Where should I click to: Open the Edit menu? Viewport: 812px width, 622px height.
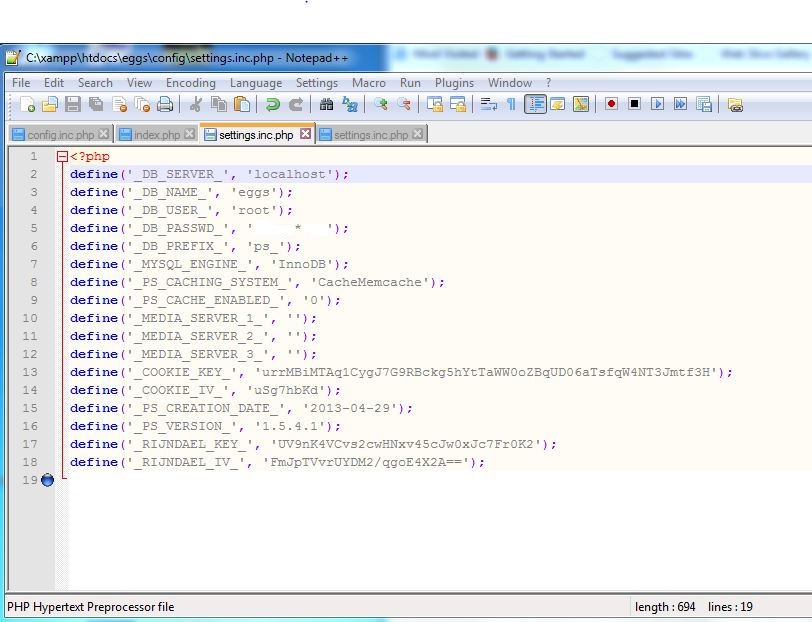tap(54, 83)
